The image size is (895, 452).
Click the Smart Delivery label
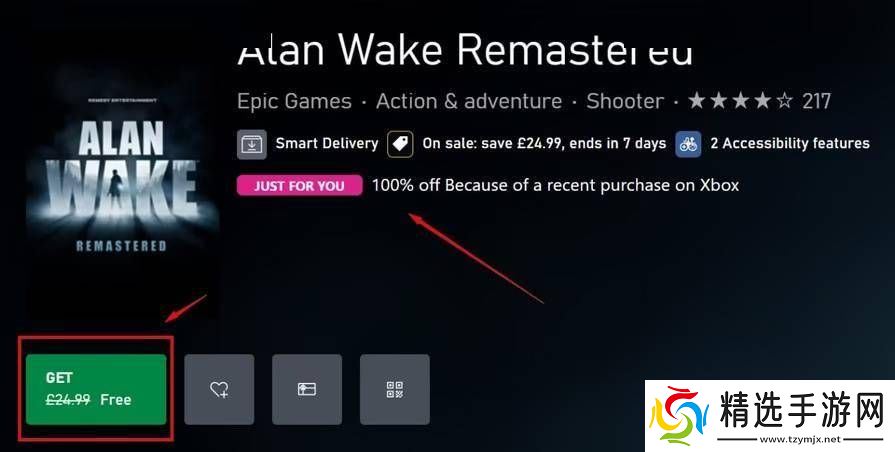(x=326, y=143)
